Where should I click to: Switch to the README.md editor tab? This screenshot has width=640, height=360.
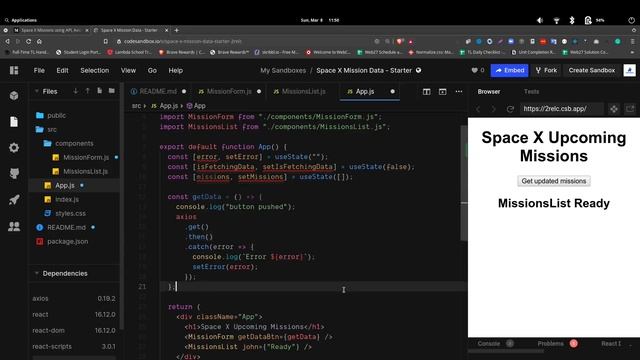(x=158, y=91)
